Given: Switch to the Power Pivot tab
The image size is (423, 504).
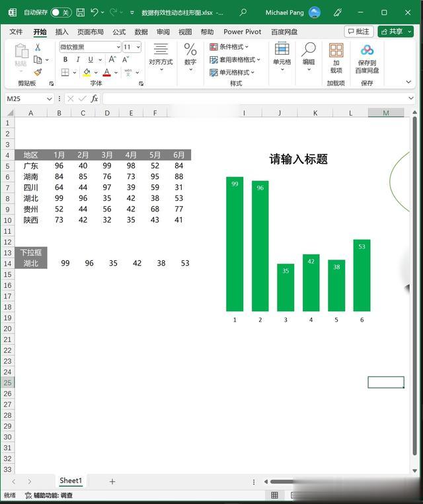Looking at the screenshot, I should [242, 32].
